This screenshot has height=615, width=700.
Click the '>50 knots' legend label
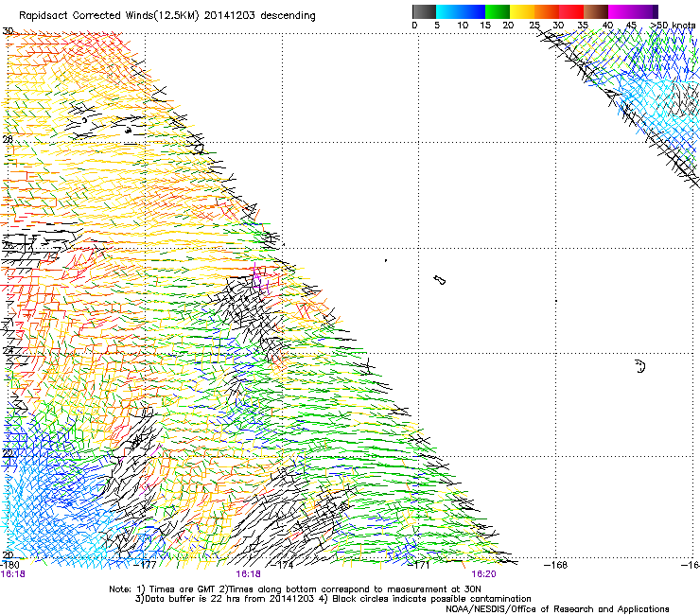coord(673,26)
